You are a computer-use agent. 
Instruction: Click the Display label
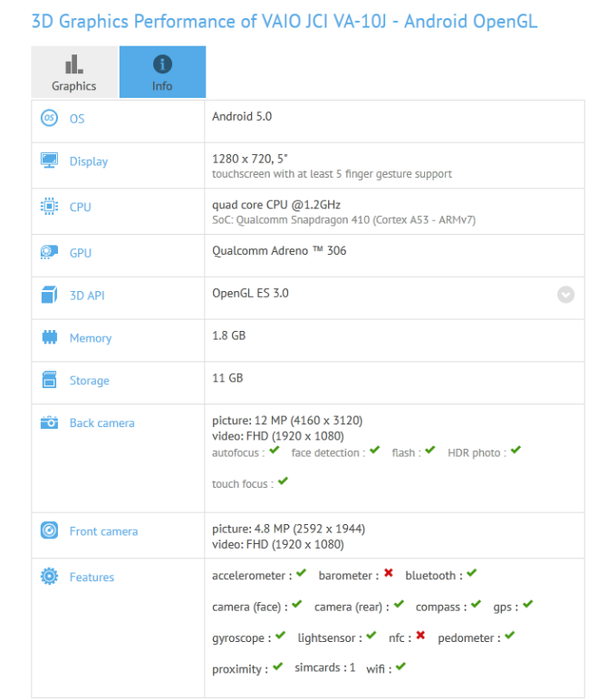[89, 161]
